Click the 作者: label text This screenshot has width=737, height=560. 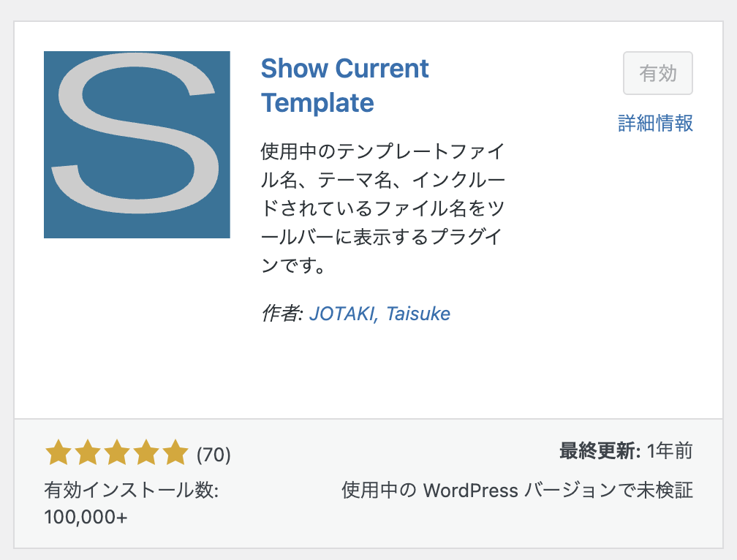(282, 314)
